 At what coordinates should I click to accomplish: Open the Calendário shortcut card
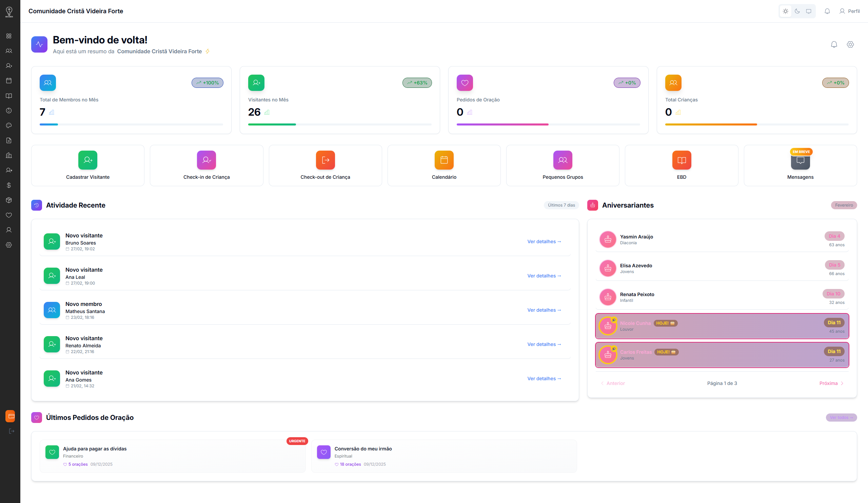(444, 166)
